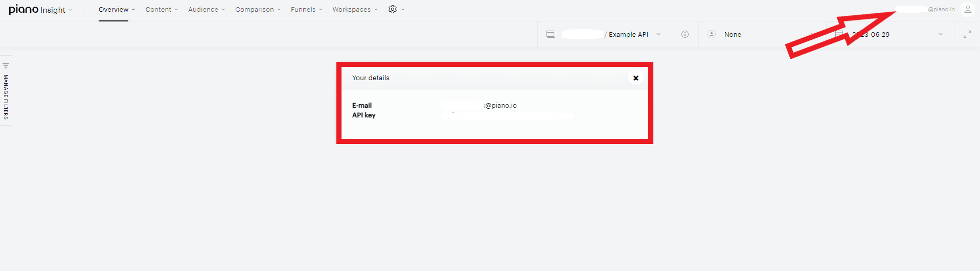Viewport: 980px width, 271px height.
Task: Close the Your details dialog
Action: click(636, 78)
